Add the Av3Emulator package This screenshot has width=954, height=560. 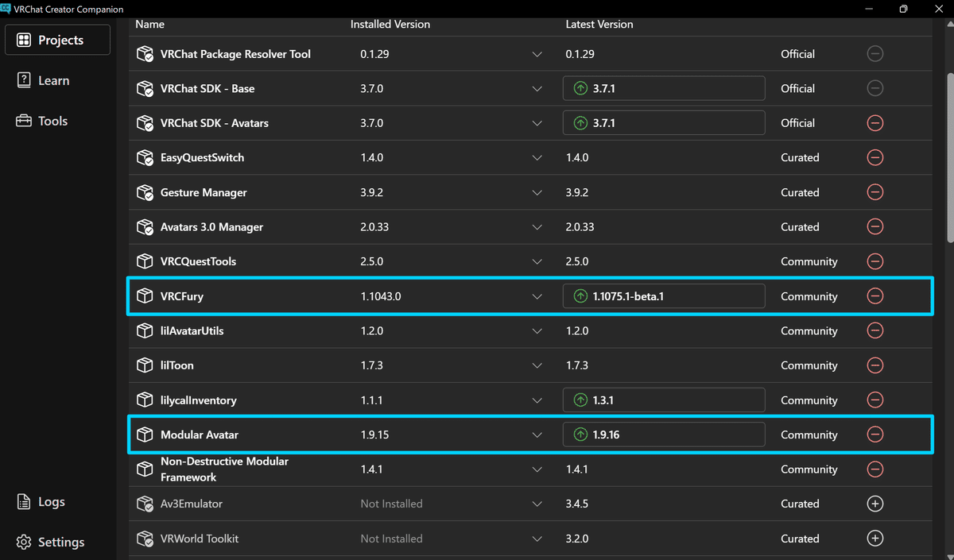click(x=874, y=504)
